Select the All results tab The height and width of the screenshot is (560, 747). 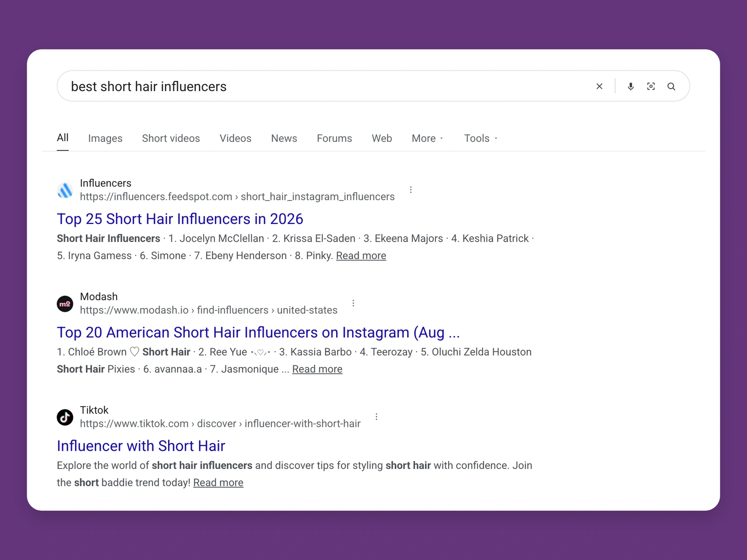(63, 138)
